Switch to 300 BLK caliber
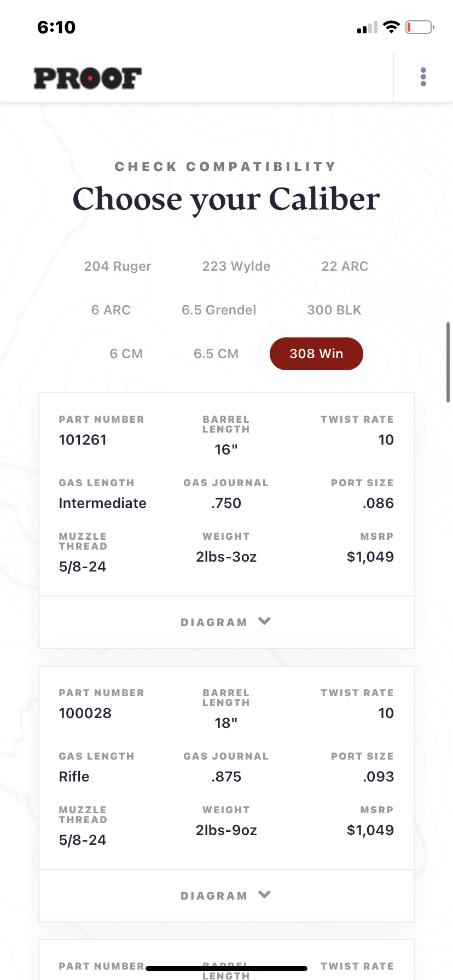 [x=334, y=310]
